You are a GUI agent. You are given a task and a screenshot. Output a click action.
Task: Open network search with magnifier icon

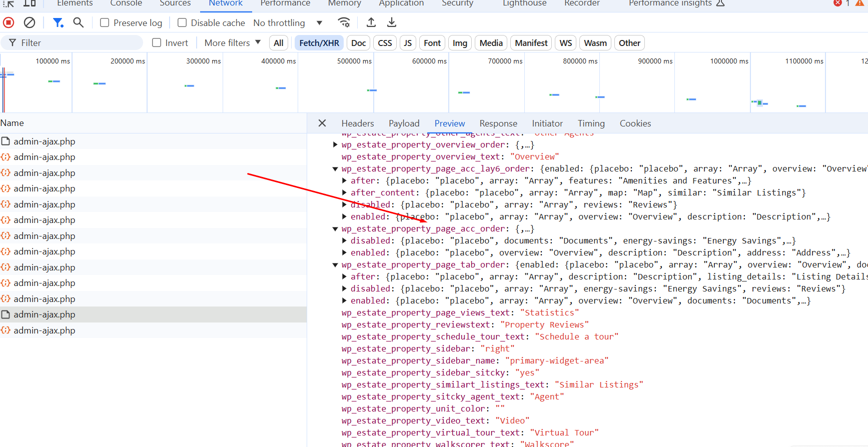point(78,22)
